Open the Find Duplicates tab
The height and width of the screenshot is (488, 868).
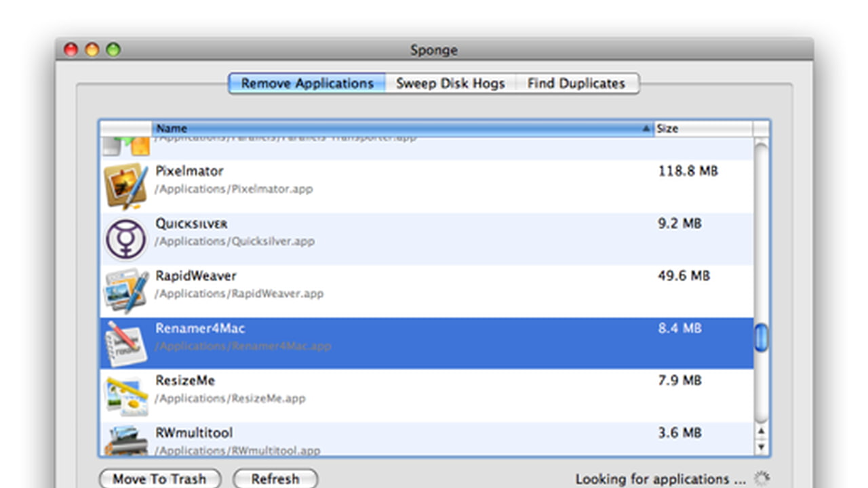click(576, 83)
